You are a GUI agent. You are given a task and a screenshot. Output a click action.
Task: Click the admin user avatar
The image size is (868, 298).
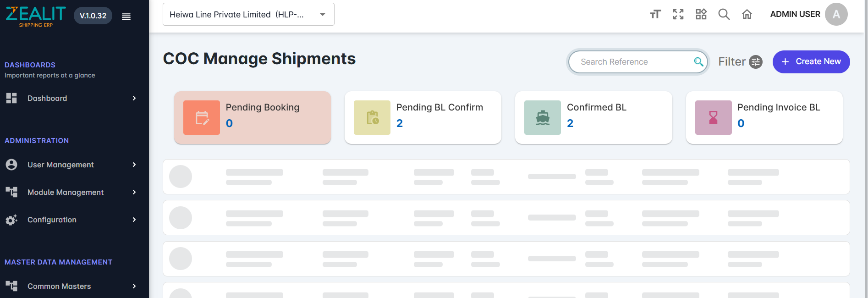[x=836, y=14]
